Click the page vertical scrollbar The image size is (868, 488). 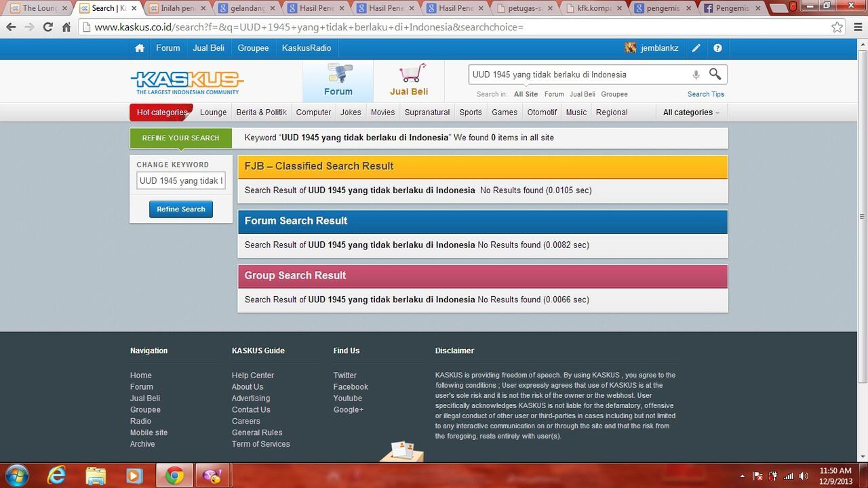click(x=863, y=217)
